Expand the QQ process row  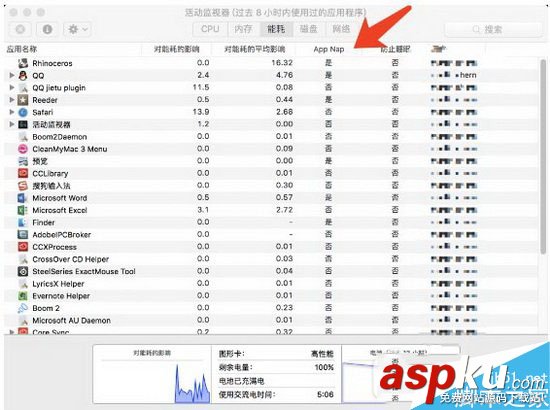coord(12,75)
